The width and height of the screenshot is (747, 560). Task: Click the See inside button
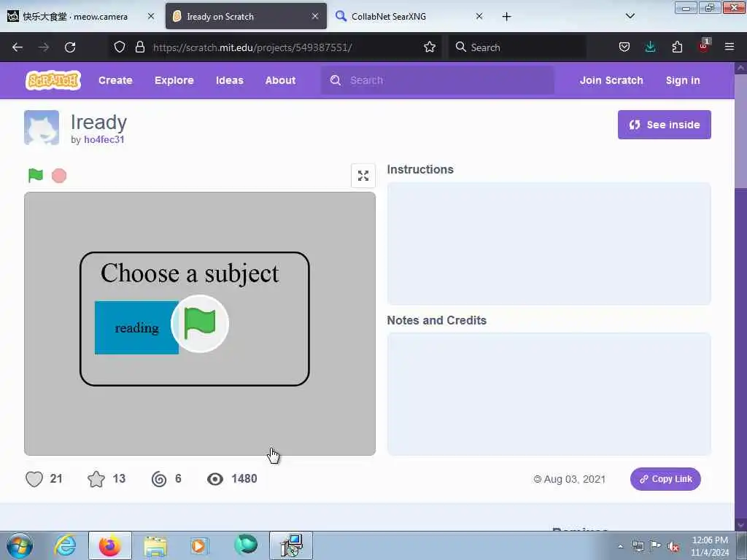[664, 125]
